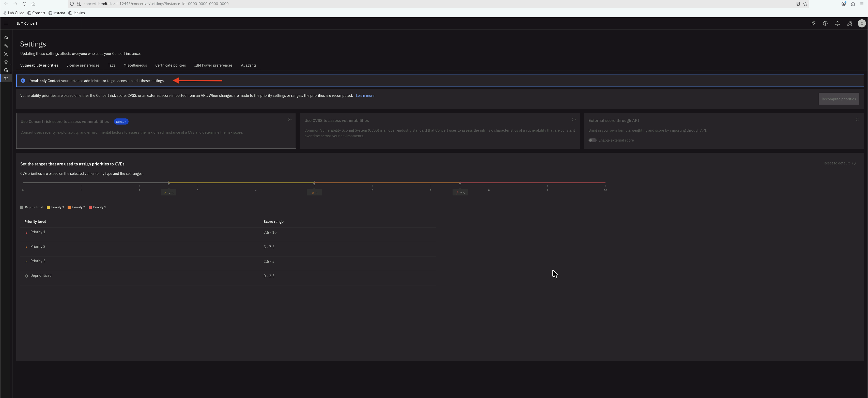Open the Jenkins bookmark
This screenshot has height=398, width=868.
pyautogui.click(x=76, y=13)
